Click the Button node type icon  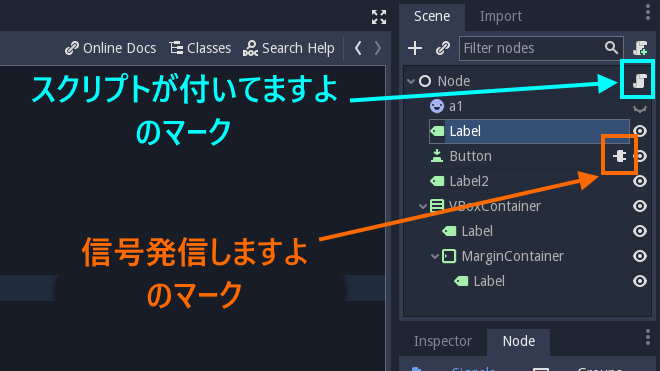(437, 156)
